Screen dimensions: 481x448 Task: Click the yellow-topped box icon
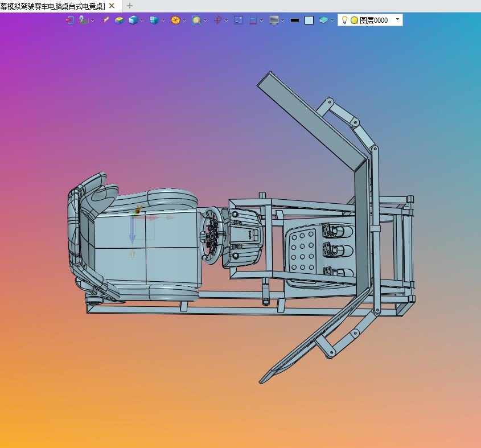coord(119,20)
